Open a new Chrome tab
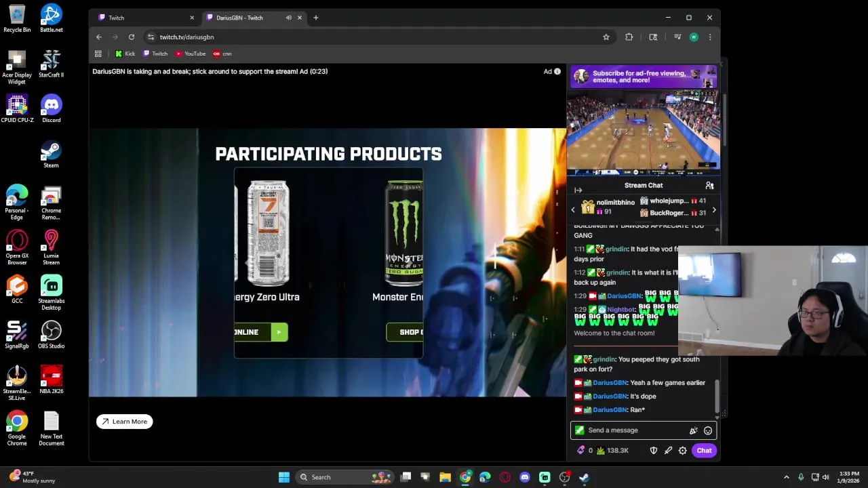The image size is (868, 488). coord(316,18)
